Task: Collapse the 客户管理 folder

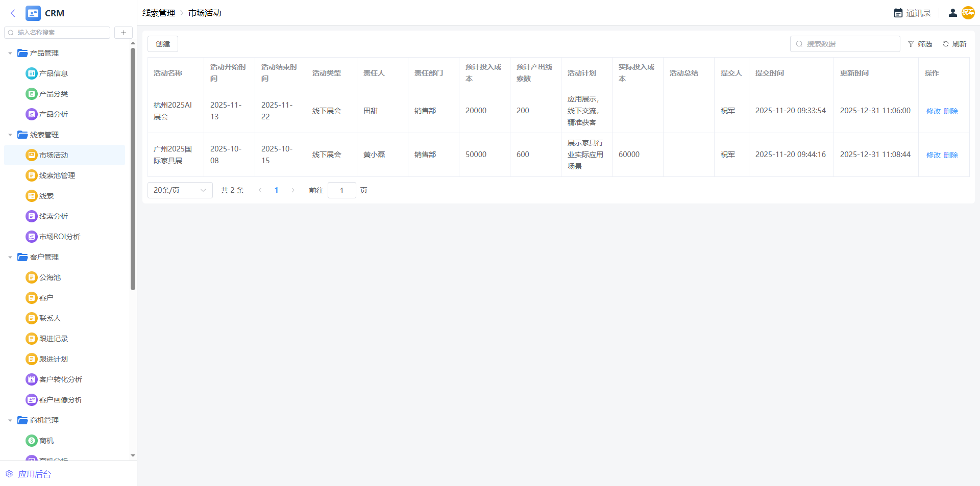Action: 10,257
